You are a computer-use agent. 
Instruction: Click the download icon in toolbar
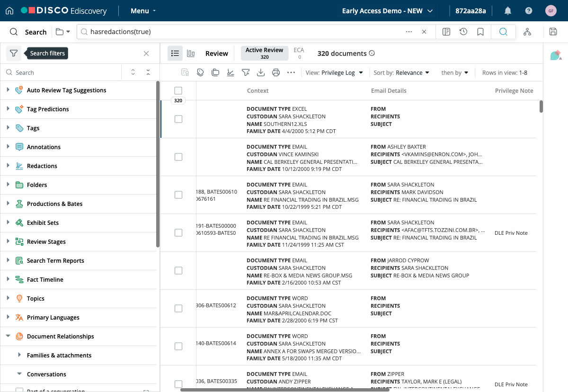260,72
